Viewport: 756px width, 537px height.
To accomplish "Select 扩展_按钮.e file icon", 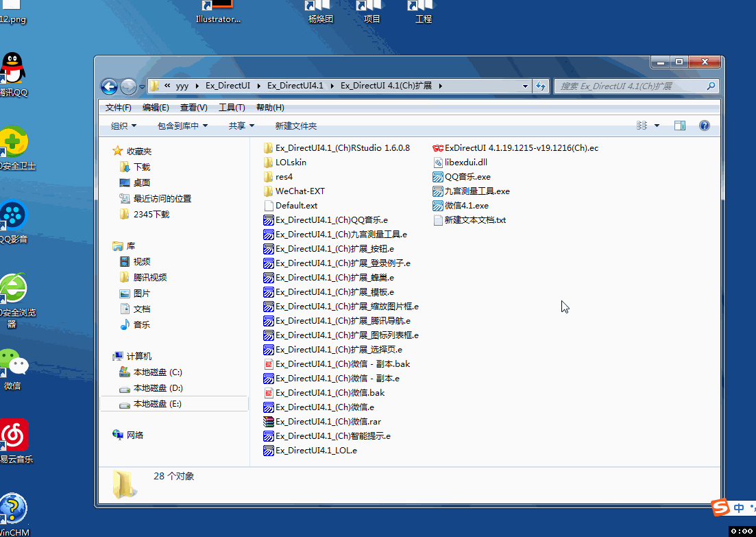I will pyautogui.click(x=269, y=249).
